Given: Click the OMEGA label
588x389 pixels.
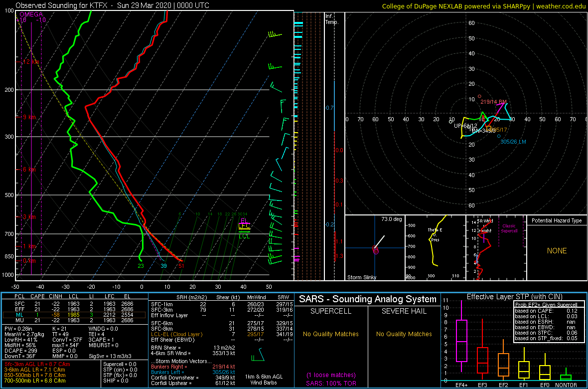Looking at the screenshot, I should 31,14.
